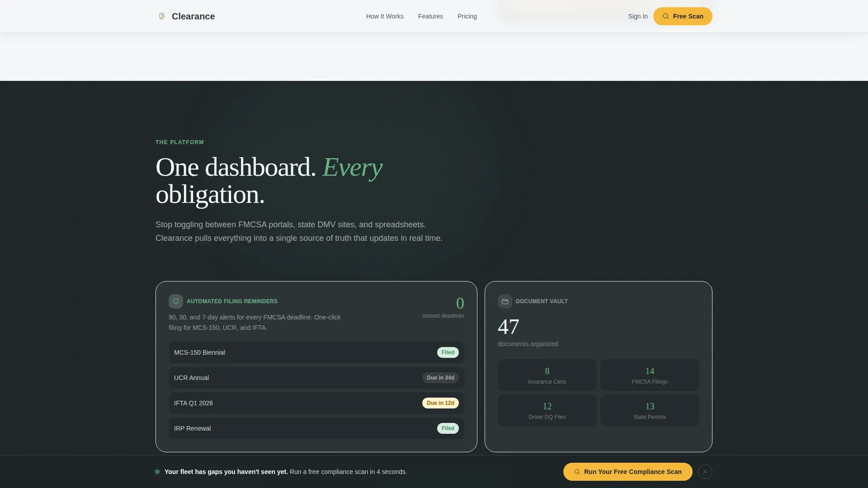The height and width of the screenshot is (488, 868).
Task: Select the IRP Renewal row
Action: [316, 428]
